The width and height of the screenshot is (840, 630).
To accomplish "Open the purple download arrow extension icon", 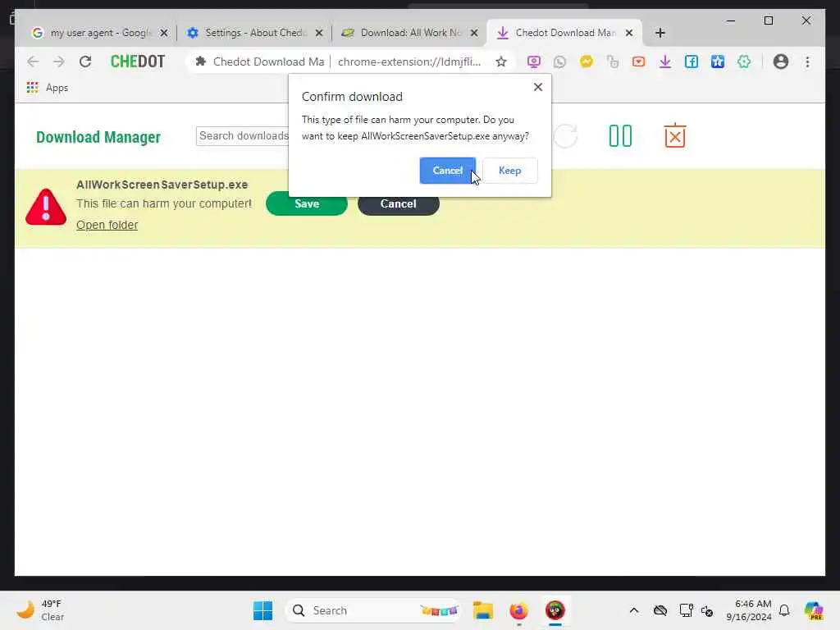I will coord(664,62).
